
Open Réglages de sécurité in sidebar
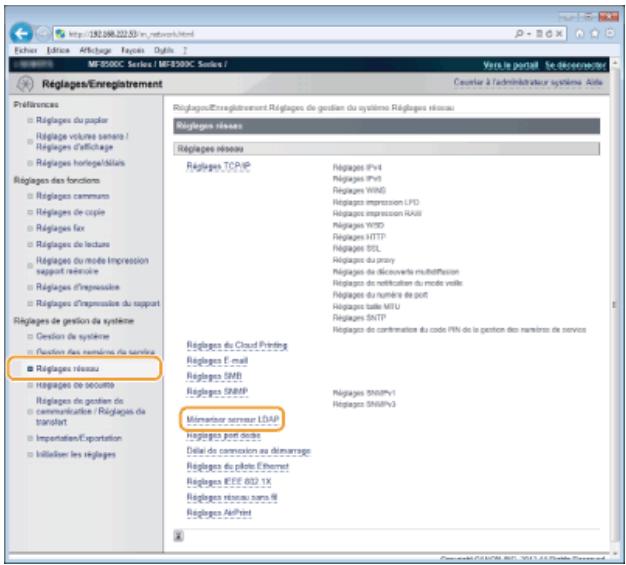pyautogui.click(x=75, y=385)
